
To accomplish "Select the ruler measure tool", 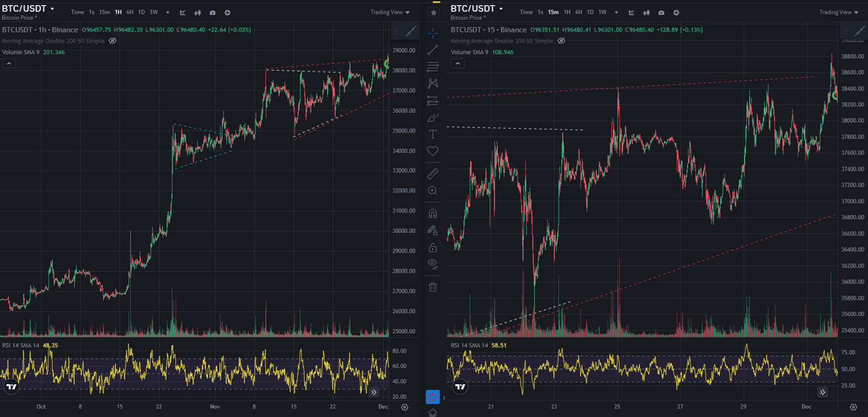I will pos(433,173).
